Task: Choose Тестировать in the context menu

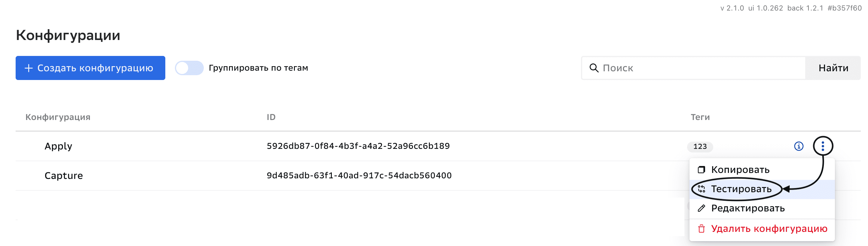Action: [741, 189]
